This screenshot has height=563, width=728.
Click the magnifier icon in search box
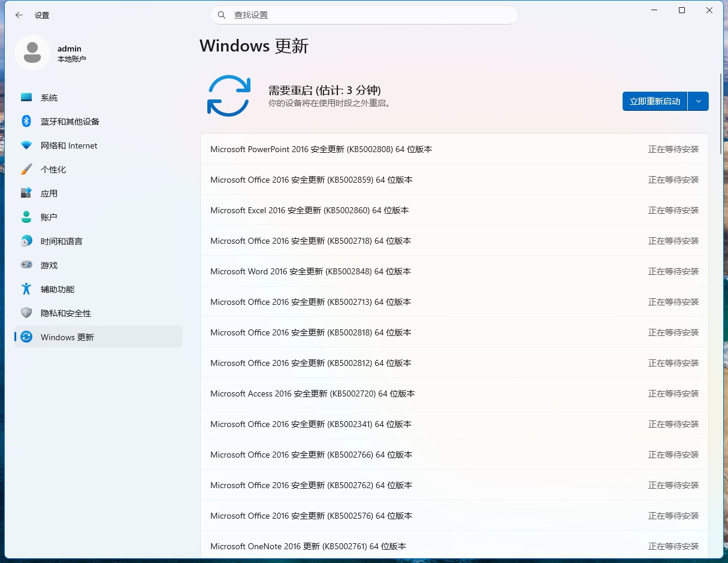[222, 15]
